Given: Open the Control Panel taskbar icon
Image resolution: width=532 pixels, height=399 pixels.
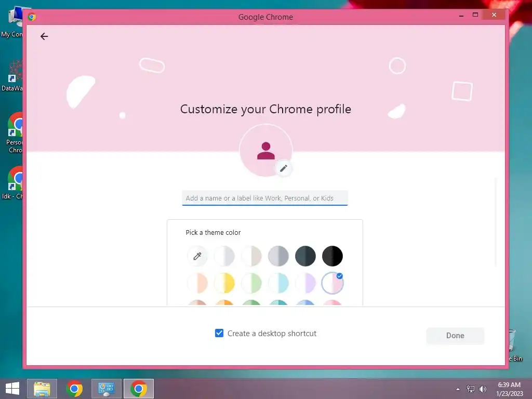Looking at the screenshot, I should [x=106, y=389].
